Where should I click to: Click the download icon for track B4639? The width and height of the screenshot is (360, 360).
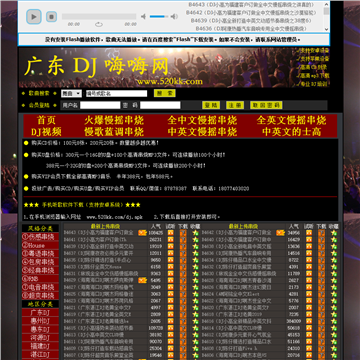pos(183,246)
